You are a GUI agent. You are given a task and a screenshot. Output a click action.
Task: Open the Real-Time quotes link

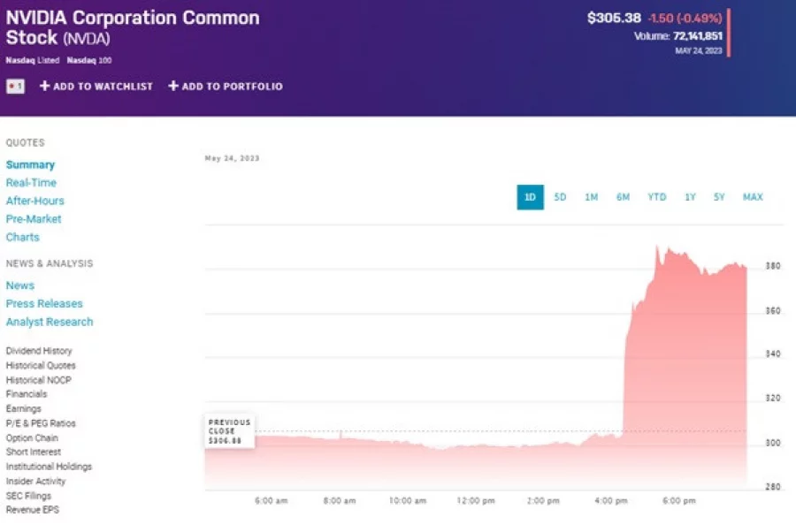31,183
